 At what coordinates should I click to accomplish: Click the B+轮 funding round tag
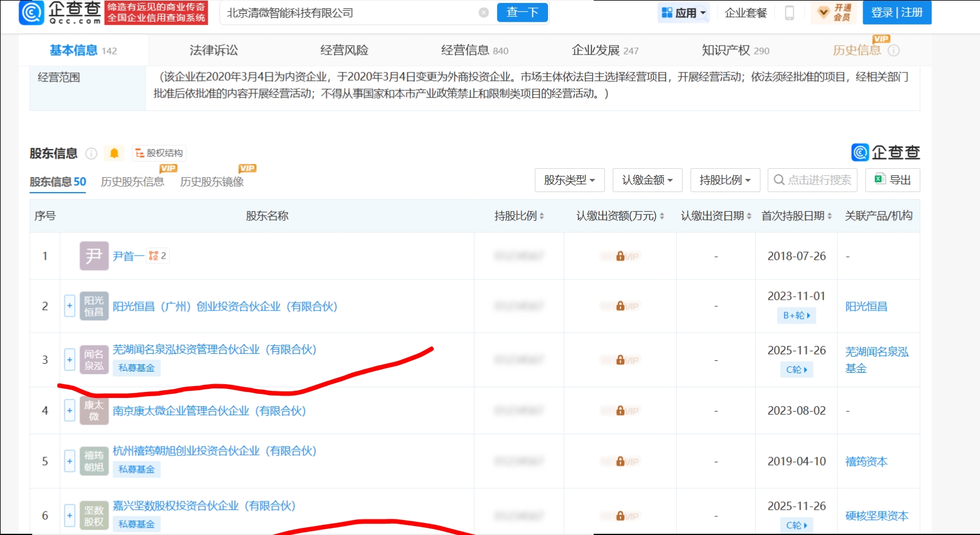click(796, 315)
